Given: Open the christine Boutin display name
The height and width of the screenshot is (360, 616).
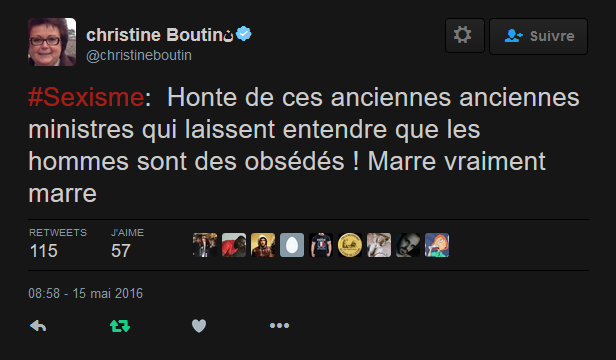Looking at the screenshot, I should [155, 35].
